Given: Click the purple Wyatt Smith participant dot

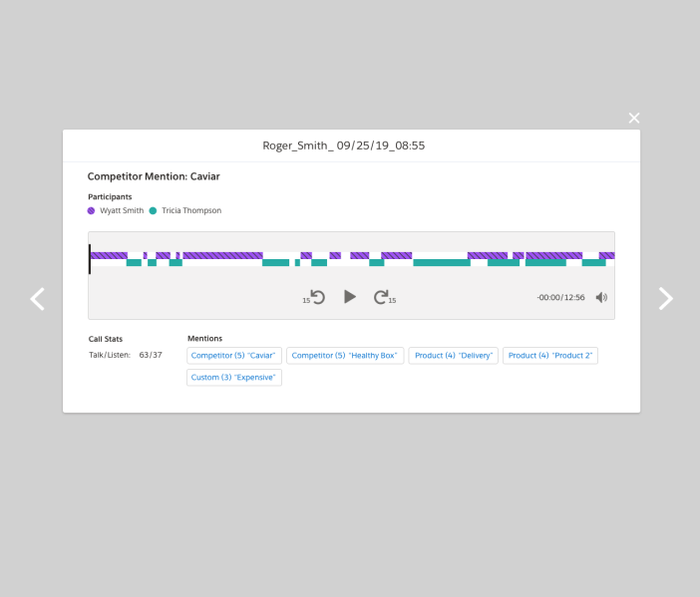Looking at the screenshot, I should point(91,210).
